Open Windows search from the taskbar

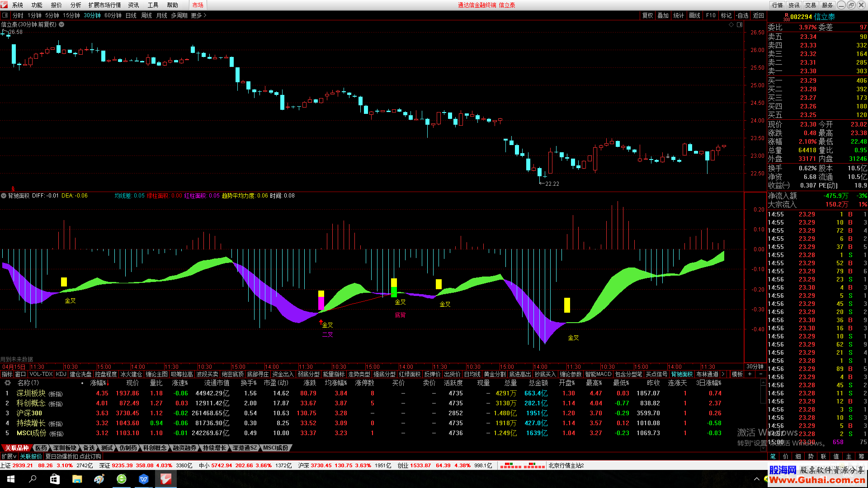tap(33, 479)
